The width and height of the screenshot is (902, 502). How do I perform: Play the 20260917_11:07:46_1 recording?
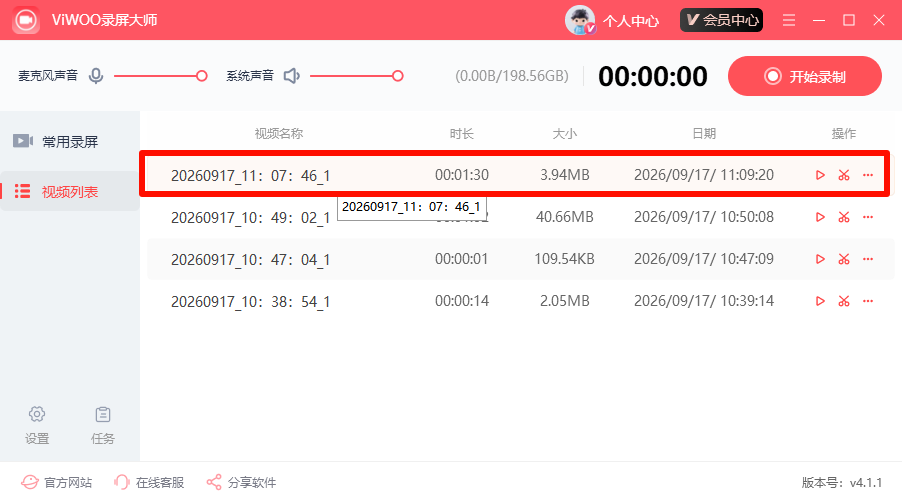click(820, 175)
